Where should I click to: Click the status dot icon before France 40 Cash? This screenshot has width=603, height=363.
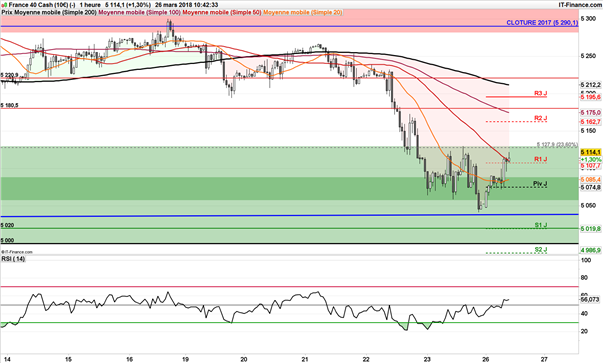point(3,5)
